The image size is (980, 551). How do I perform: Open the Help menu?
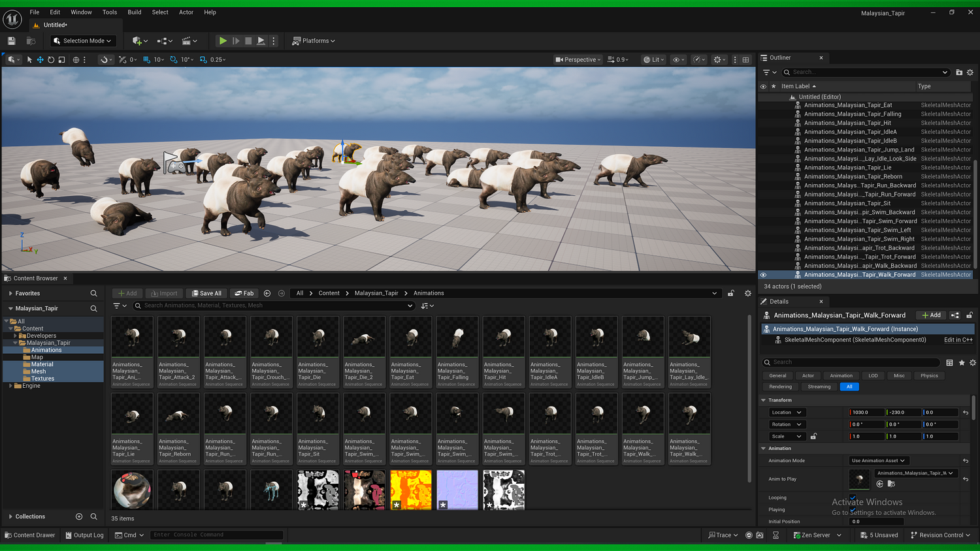(x=210, y=12)
